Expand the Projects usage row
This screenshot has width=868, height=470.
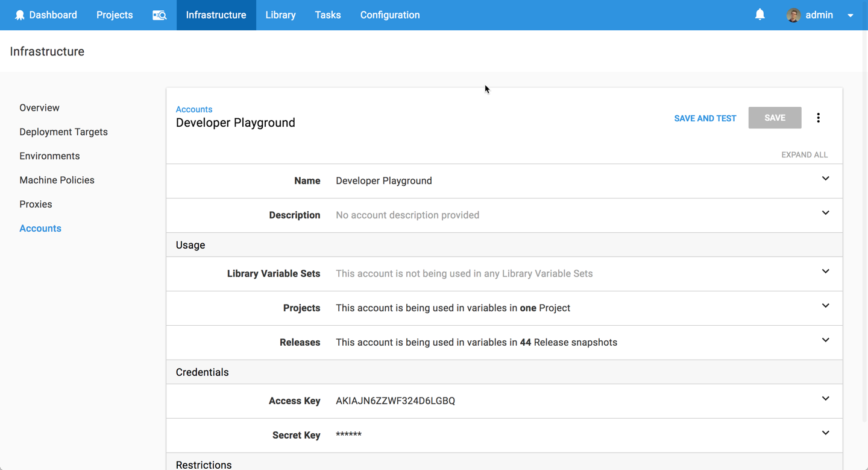[825, 306]
